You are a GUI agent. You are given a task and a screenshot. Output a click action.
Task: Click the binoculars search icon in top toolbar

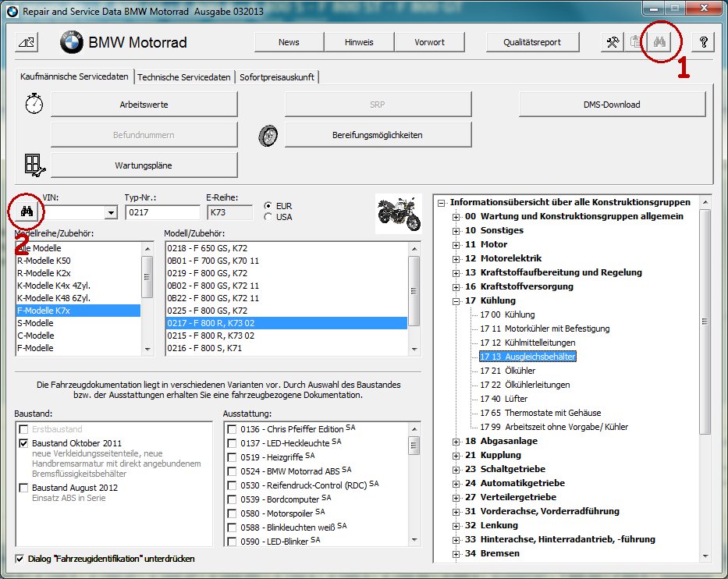[x=659, y=42]
